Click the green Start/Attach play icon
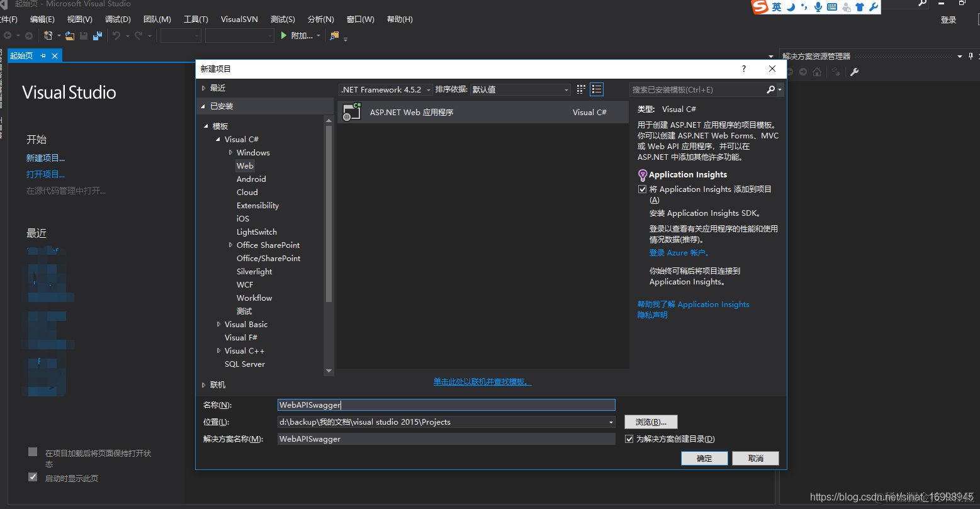This screenshot has height=509, width=980. tap(284, 36)
